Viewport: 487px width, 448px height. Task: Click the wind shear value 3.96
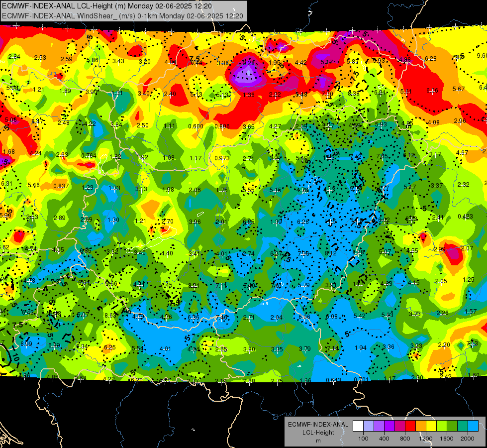click(195, 222)
